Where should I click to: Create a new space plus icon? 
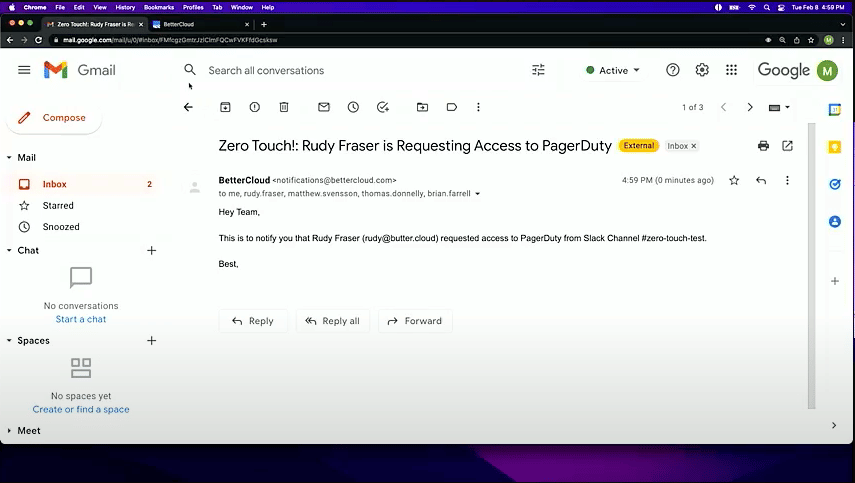point(152,340)
